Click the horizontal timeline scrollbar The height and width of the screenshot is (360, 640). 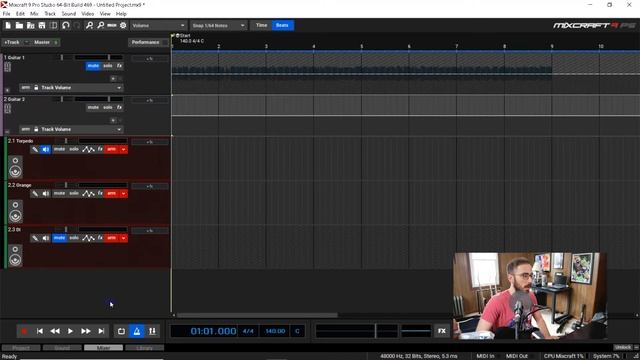[257, 315]
